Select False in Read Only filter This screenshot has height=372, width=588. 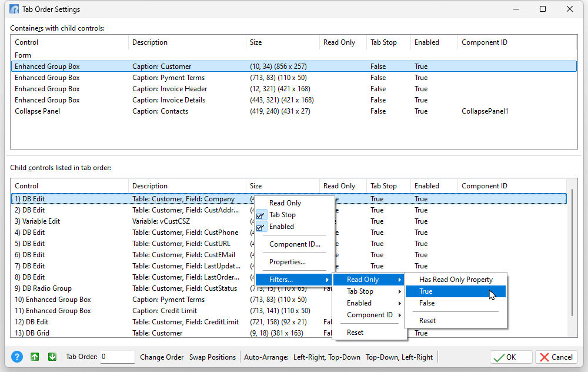coord(456,303)
